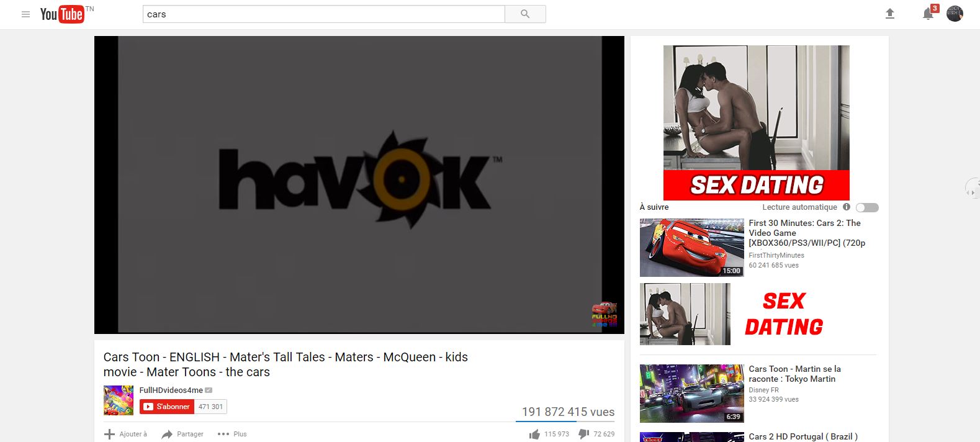
Task: Click the verified badge next to FullHDvideos4me
Action: 209,390
